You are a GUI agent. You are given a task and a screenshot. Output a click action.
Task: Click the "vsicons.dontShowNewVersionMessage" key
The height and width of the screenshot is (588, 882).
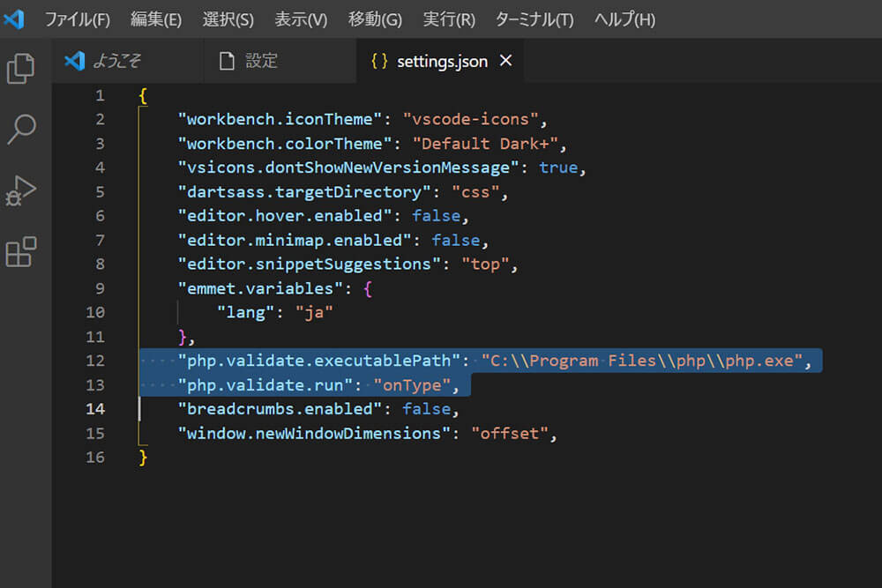tap(348, 167)
